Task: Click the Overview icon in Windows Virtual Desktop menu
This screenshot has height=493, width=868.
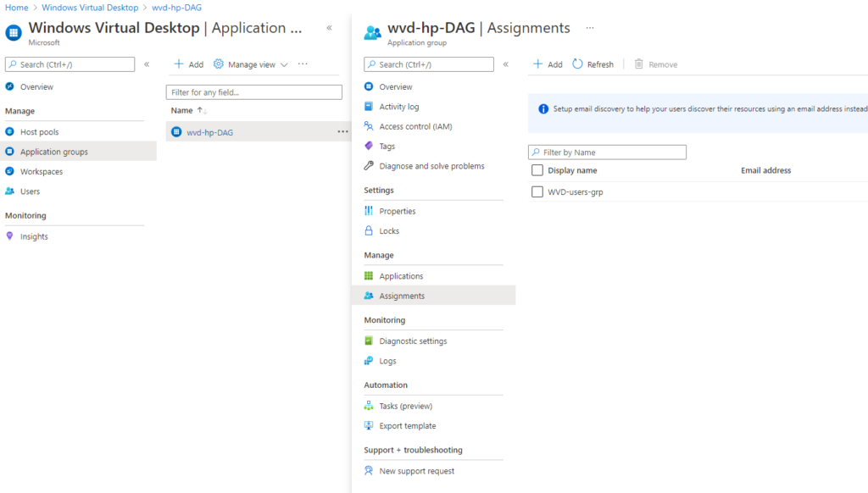Action: [x=9, y=86]
